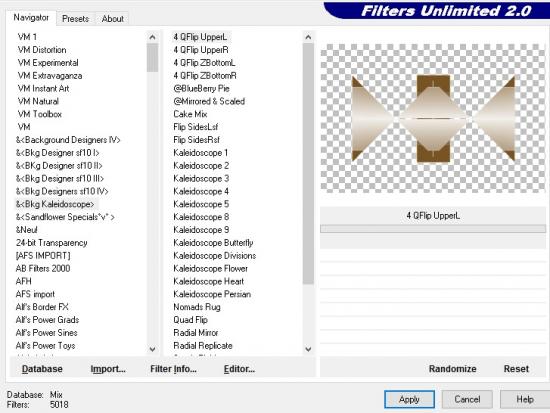Reset the filter parameters
This screenshot has width=550, height=413.
[x=516, y=369]
